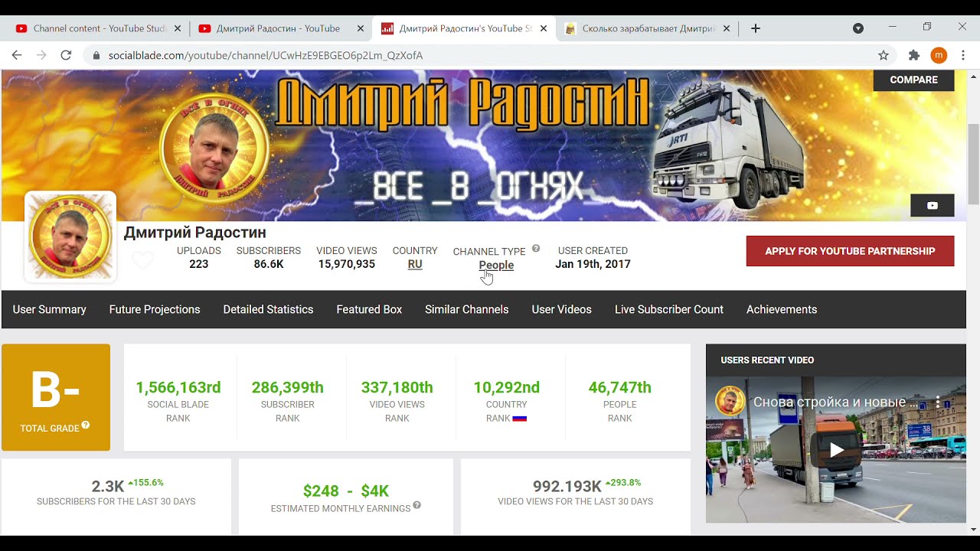Image resolution: width=980 pixels, height=551 pixels.
Task: Click the 337,180th video views rank value
Action: 397,387
